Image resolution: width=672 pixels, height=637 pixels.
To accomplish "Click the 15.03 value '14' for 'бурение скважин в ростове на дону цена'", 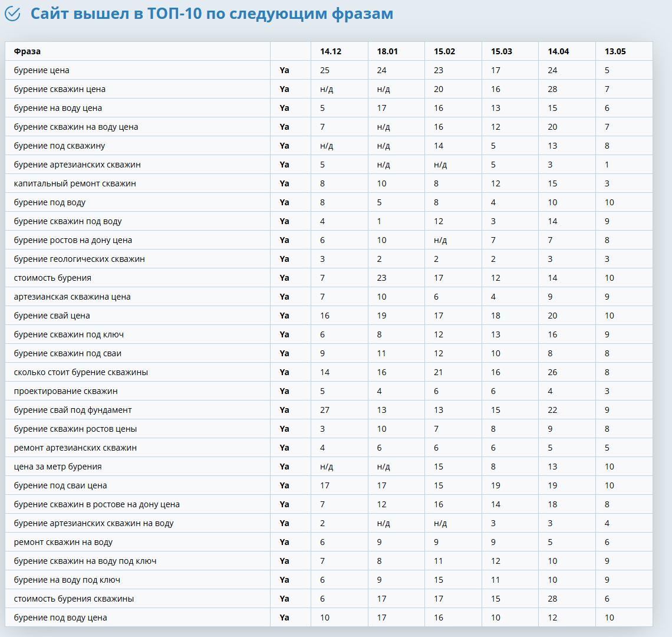I will (x=495, y=504).
